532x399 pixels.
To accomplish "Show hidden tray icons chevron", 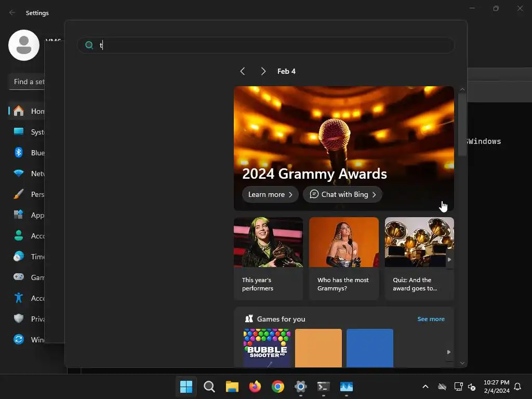I will (425, 387).
